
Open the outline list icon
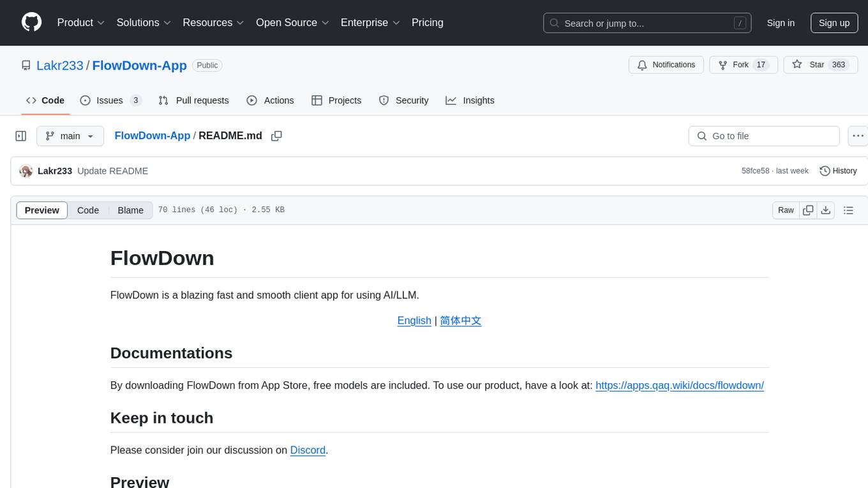(x=848, y=210)
